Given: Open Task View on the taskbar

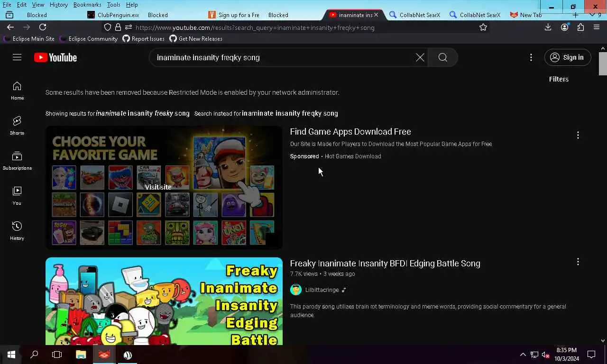Looking at the screenshot, I should tap(57, 355).
